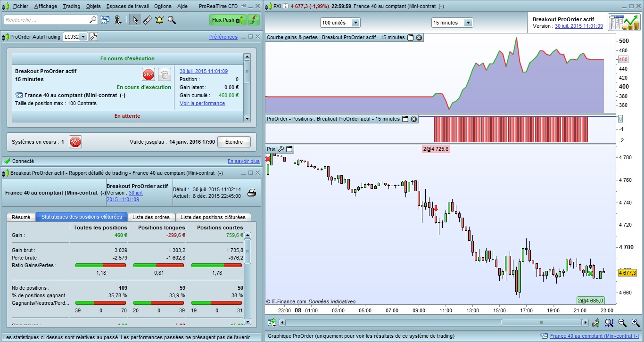
Task: Open the AutoTrading system's 30 juil. 2015 date link
Action: [204, 71]
